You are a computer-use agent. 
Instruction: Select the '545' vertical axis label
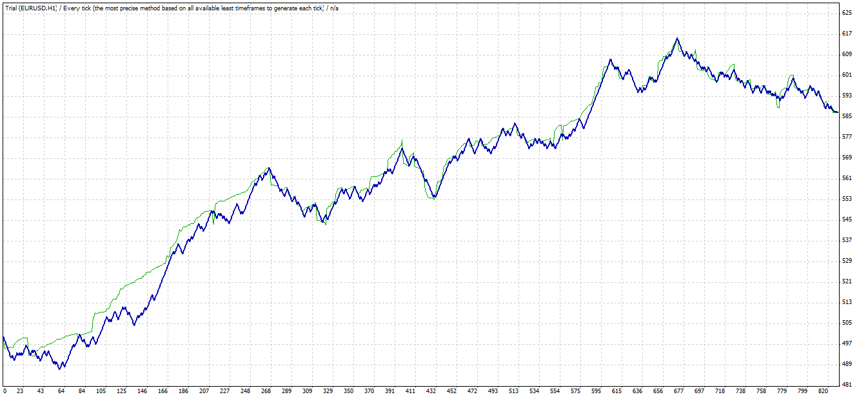tap(847, 219)
